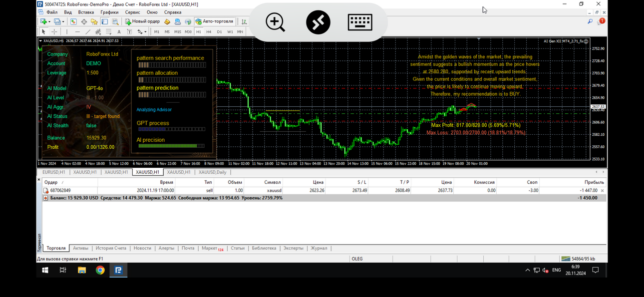Click the zoom-in magnifier overlay button
644x297 pixels.
pyautogui.click(x=275, y=22)
